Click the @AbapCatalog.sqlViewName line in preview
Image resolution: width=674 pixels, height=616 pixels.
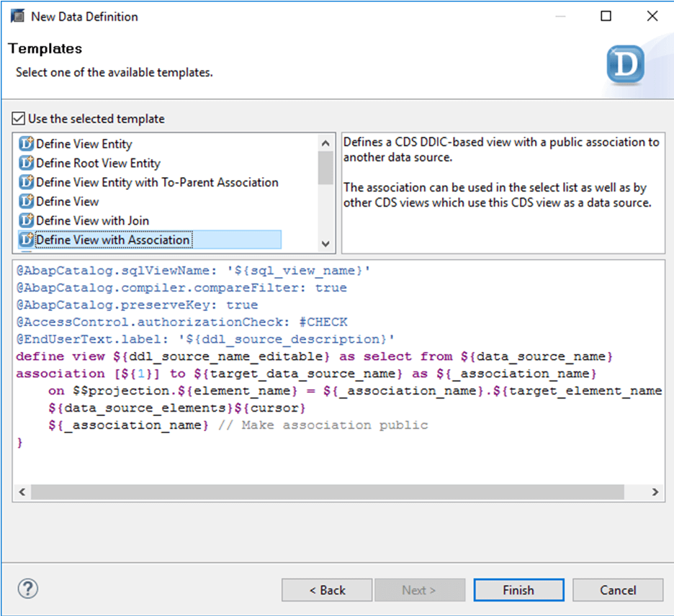click(x=193, y=271)
